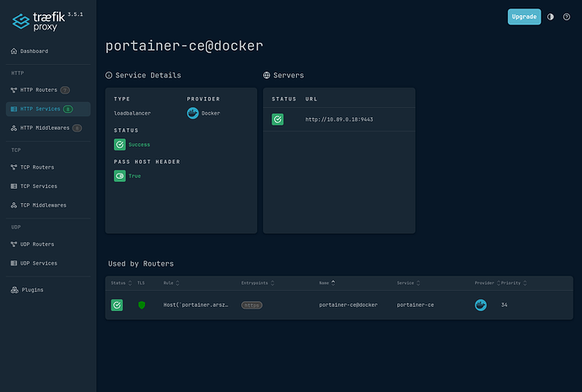Select HTTP Middlewares in the sidebar
The width and height of the screenshot is (582, 392).
click(44, 128)
